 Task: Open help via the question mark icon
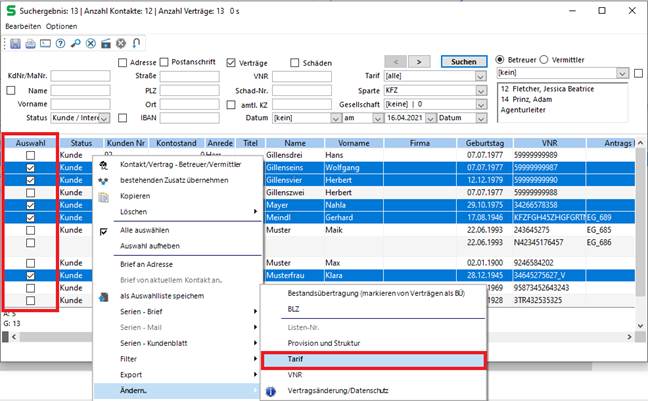point(61,44)
